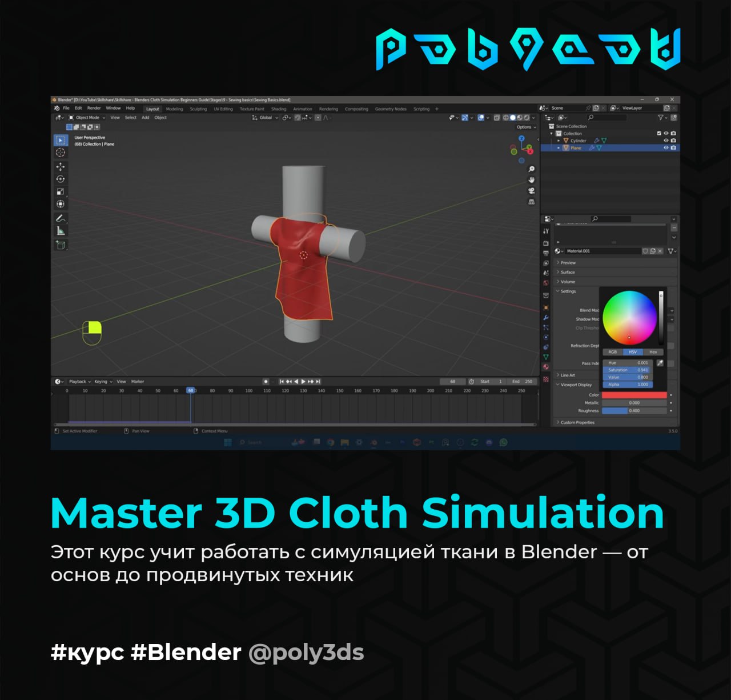This screenshot has width=731, height=700.
Task: Jump to timeline start button
Action: click(282, 382)
